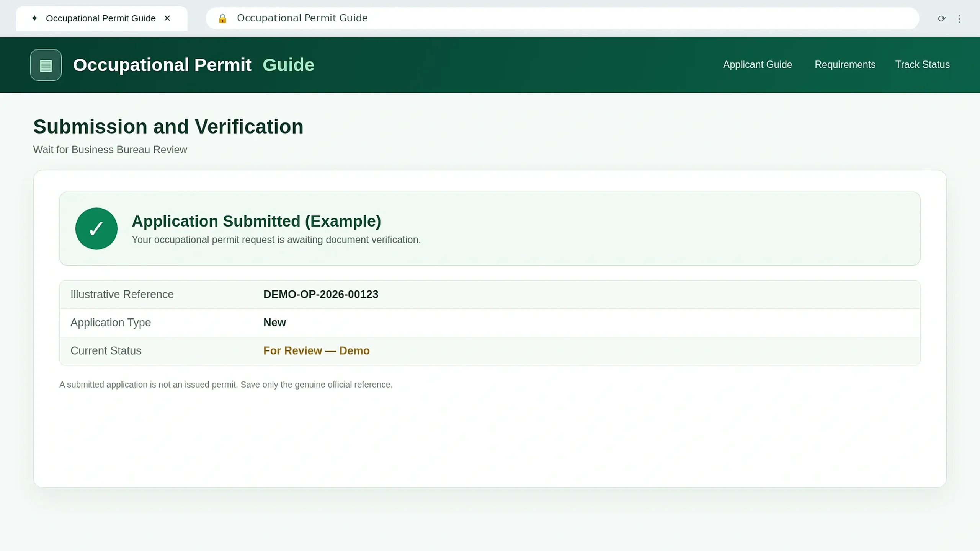Image resolution: width=980 pixels, height=551 pixels.
Task: Click the Occupational Permit Guide site title
Action: [x=194, y=65]
